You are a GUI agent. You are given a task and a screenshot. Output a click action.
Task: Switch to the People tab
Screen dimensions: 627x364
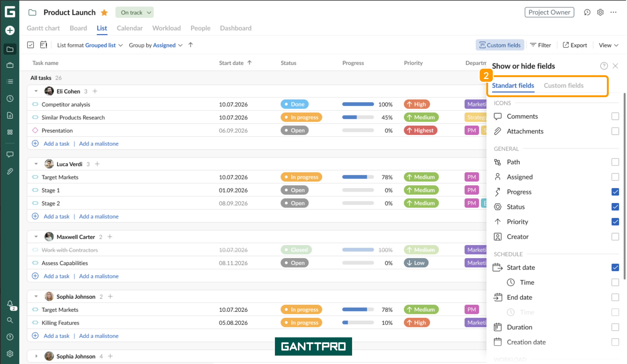tap(200, 28)
